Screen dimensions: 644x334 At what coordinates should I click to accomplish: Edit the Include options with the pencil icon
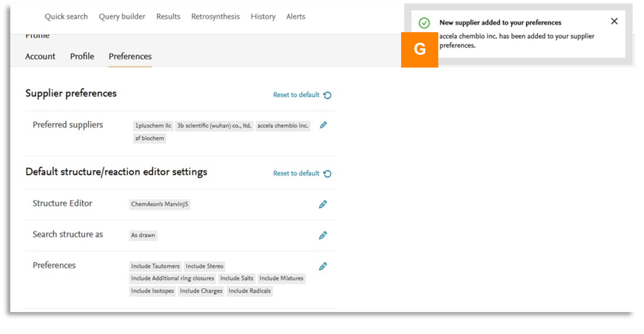(x=323, y=266)
